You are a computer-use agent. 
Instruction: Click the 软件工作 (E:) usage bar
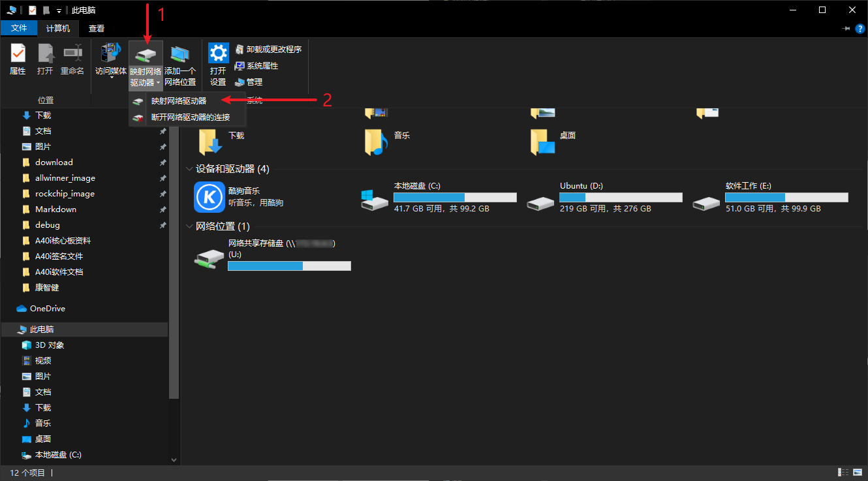(x=786, y=197)
